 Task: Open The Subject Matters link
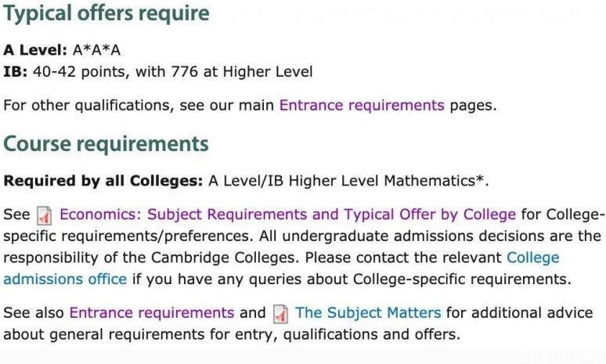click(x=368, y=312)
